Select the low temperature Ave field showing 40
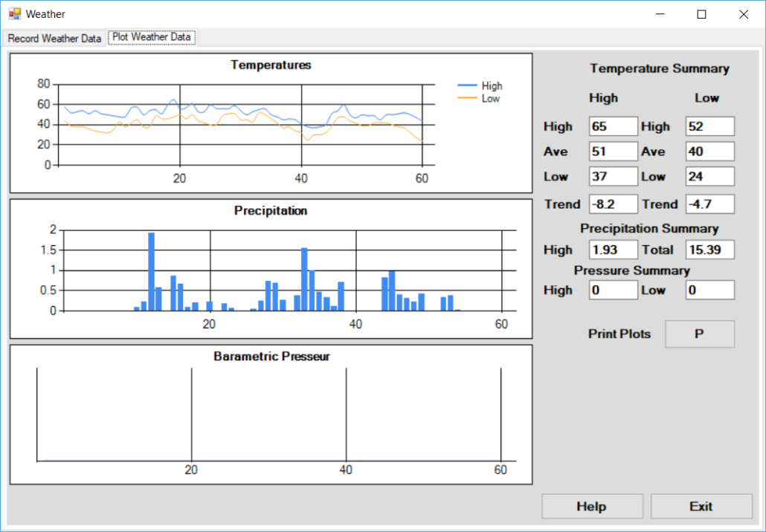 click(x=709, y=152)
